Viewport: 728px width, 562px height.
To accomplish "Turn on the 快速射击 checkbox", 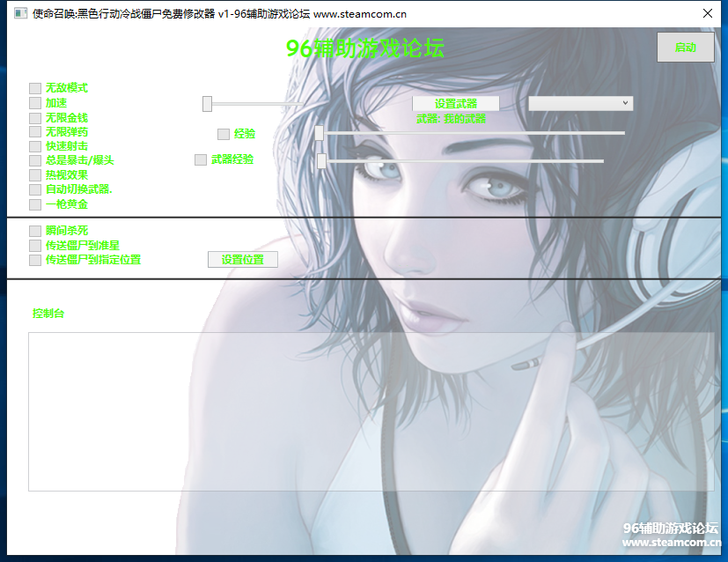I will point(35,146).
